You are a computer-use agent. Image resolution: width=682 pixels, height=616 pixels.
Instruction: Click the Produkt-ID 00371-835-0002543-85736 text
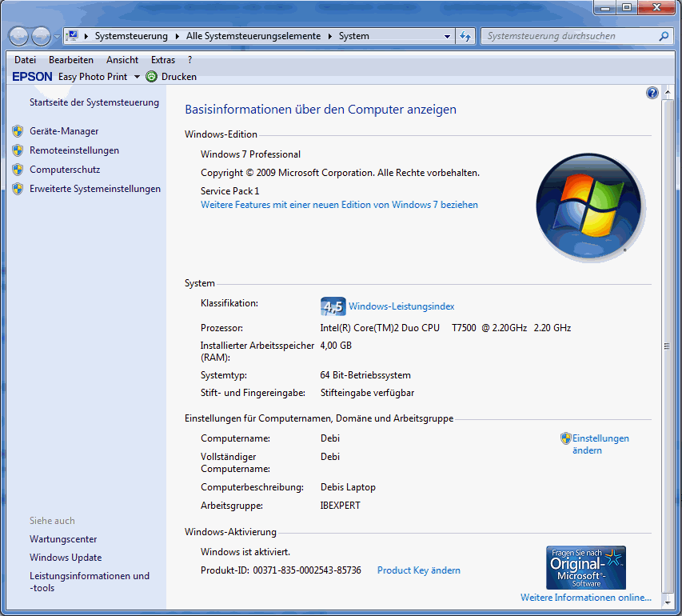pyautogui.click(x=281, y=570)
